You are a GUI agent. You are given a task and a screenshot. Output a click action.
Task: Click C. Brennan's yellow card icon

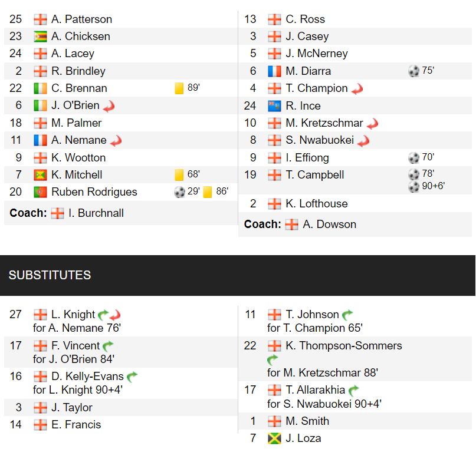(x=179, y=88)
